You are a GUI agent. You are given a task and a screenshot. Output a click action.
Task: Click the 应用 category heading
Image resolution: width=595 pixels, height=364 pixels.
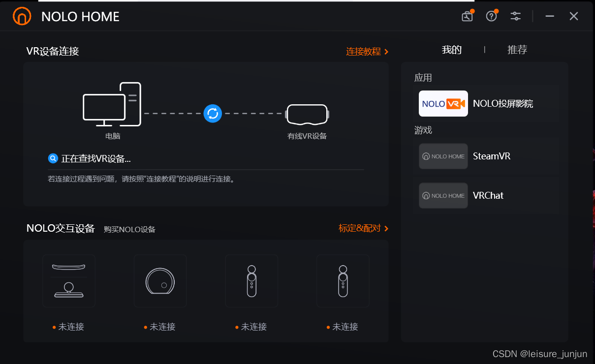click(x=423, y=78)
